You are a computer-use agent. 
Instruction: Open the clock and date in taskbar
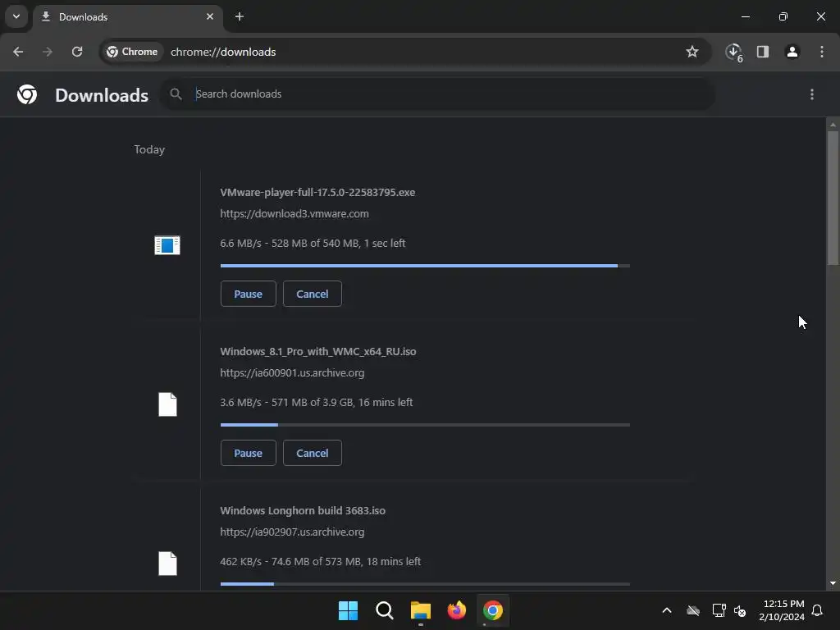pos(782,610)
